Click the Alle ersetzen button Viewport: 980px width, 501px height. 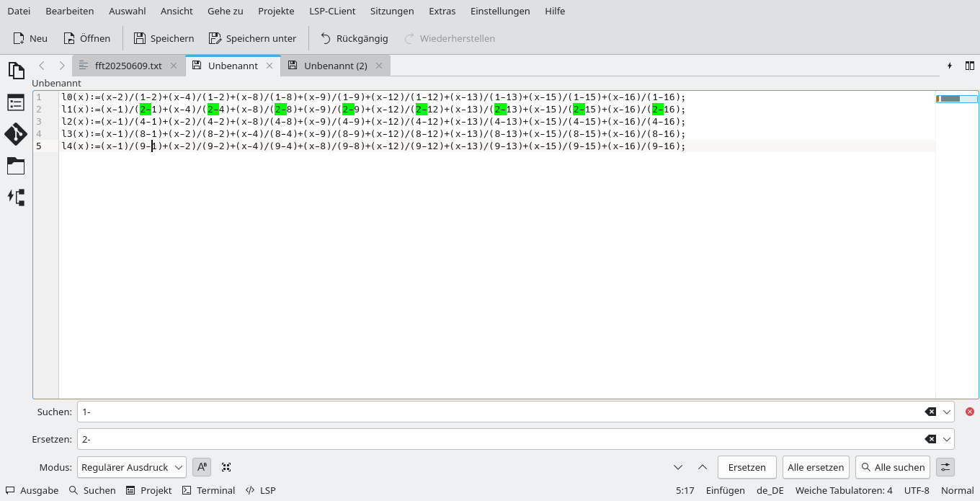[x=816, y=468]
